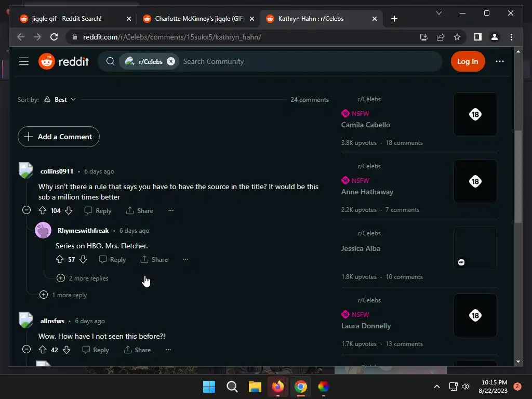Image resolution: width=532 pixels, height=399 pixels.
Task: Go forward in browser history
Action: click(37, 37)
